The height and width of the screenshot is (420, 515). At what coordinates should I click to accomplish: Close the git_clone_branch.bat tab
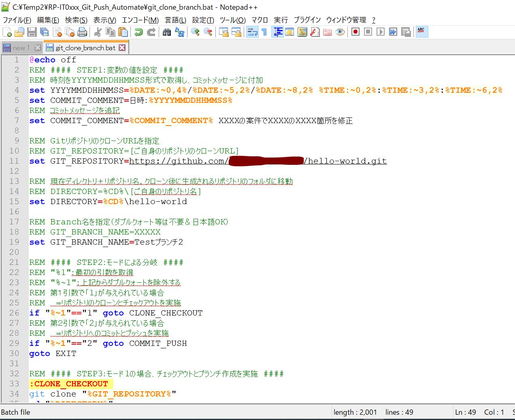pyautogui.click(x=122, y=48)
